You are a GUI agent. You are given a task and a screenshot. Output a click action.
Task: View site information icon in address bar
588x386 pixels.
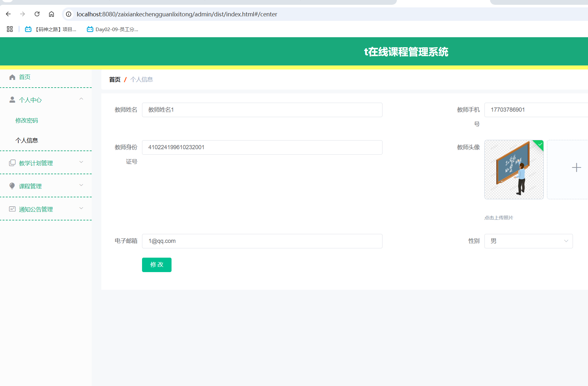[69, 14]
